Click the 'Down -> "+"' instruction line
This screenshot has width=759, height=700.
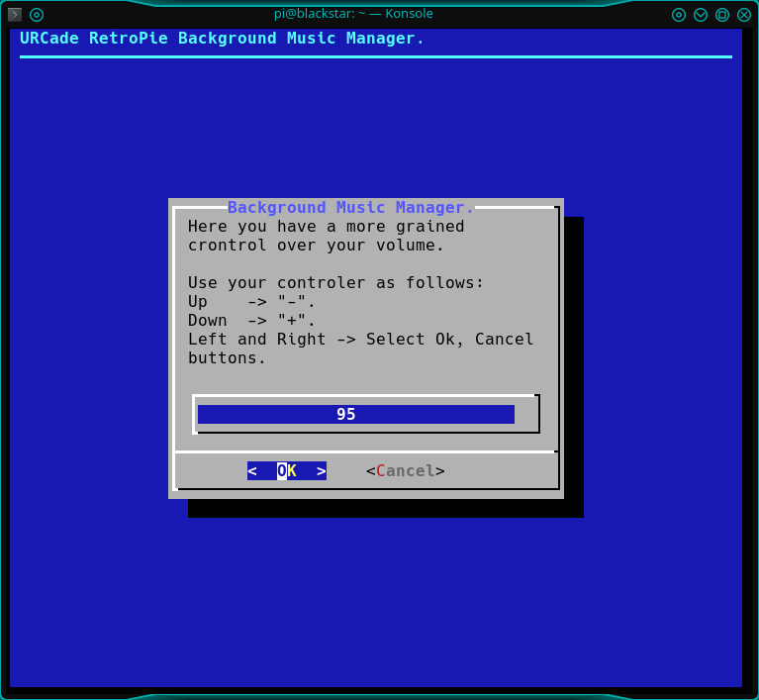(251, 321)
